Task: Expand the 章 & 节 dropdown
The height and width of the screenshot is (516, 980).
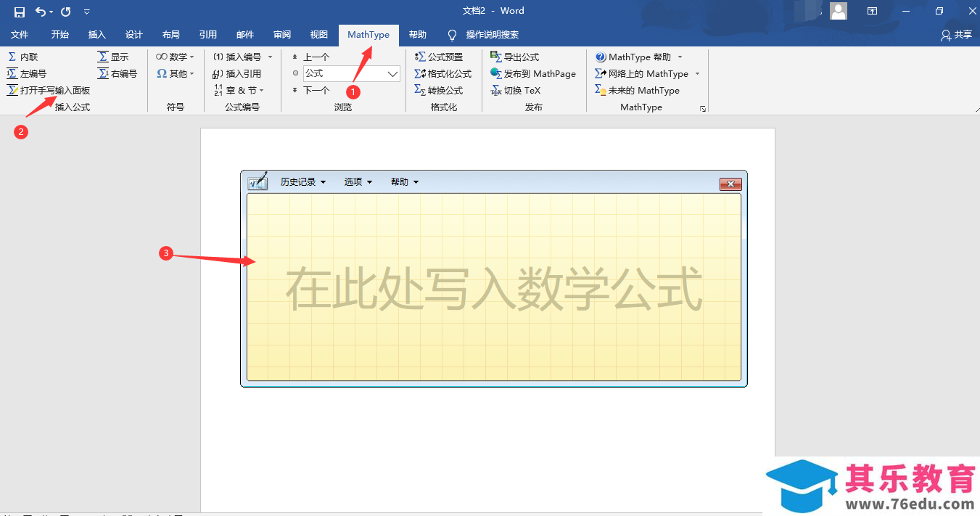Action: (x=239, y=91)
